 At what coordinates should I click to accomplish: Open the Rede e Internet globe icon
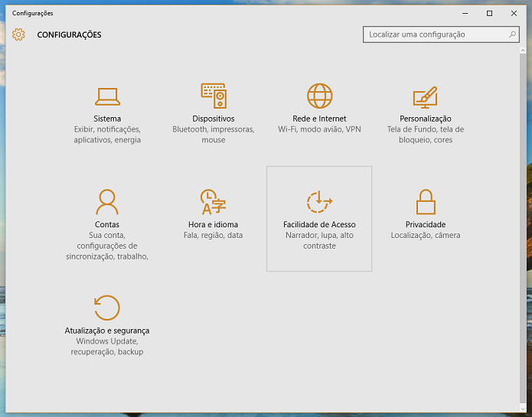320,96
